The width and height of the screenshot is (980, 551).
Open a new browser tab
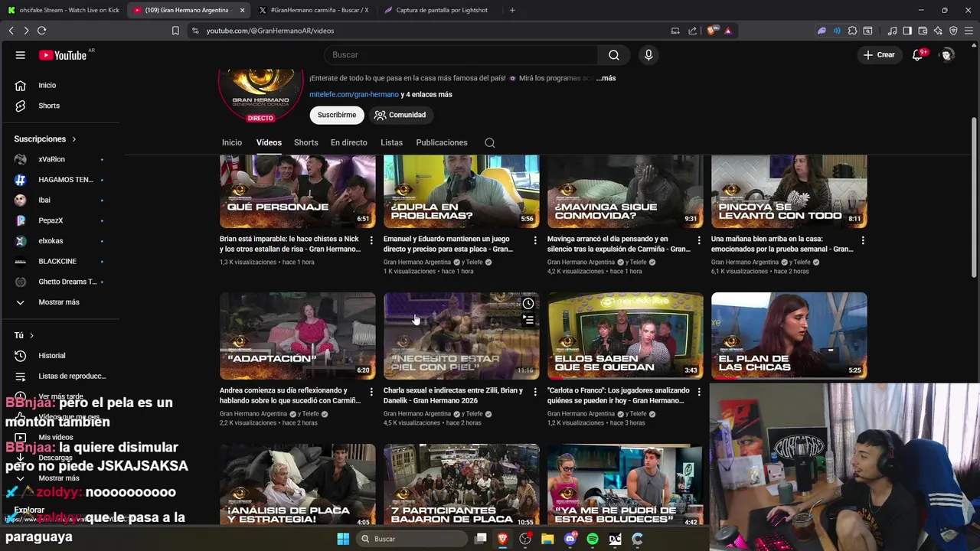coord(512,10)
